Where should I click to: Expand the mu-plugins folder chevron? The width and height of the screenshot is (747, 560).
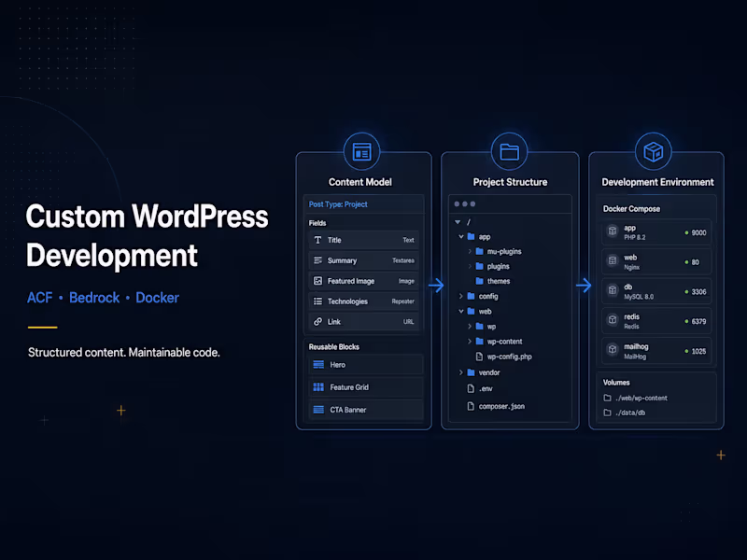[x=470, y=251]
